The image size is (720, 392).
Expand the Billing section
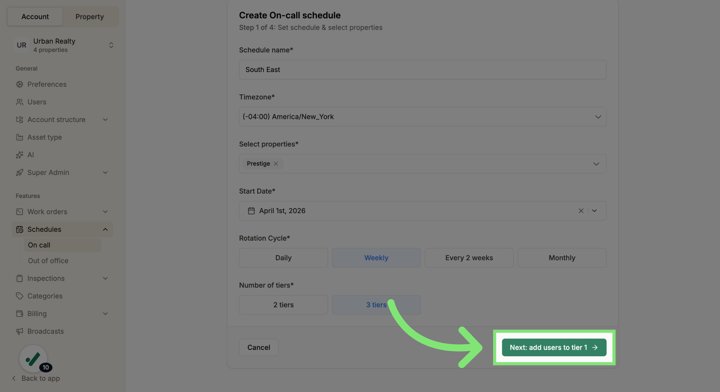click(105, 314)
